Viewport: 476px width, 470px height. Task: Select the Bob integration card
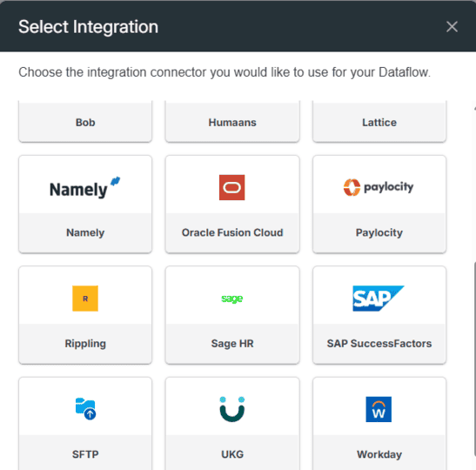tap(85, 122)
